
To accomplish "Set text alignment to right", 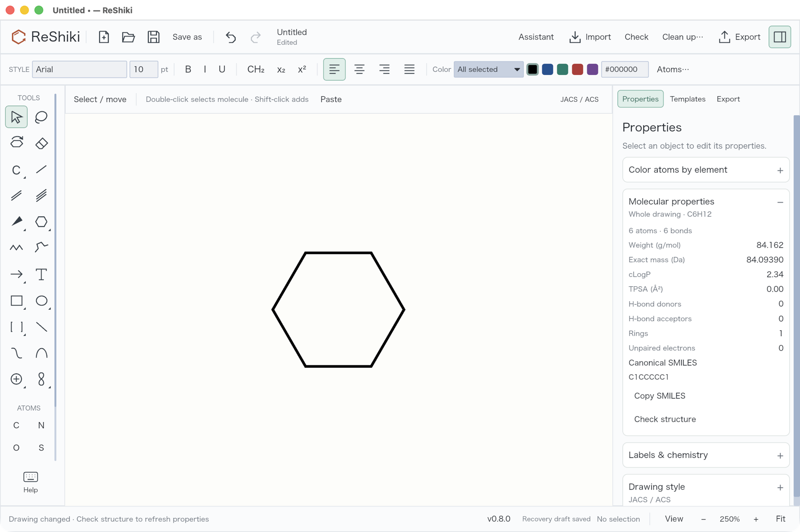I will [x=384, y=69].
